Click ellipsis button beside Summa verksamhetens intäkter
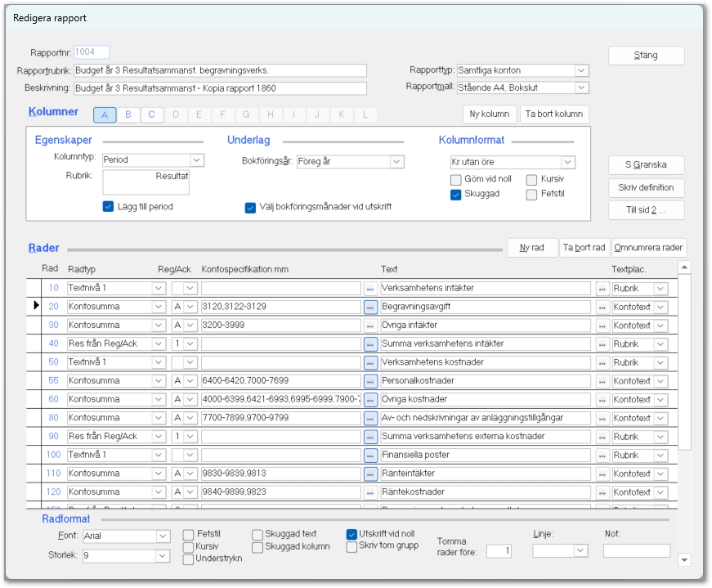The image size is (712, 588). (x=602, y=344)
